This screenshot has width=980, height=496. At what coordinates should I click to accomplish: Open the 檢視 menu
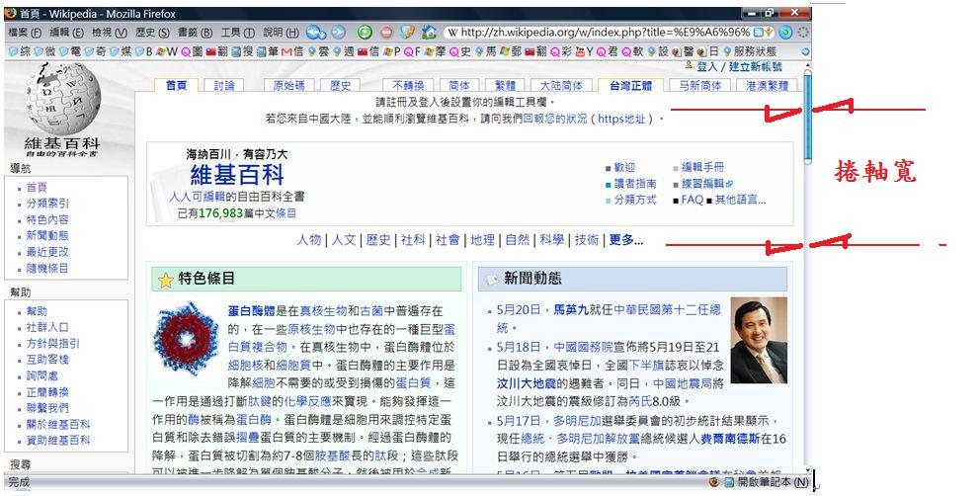coord(110,32)
